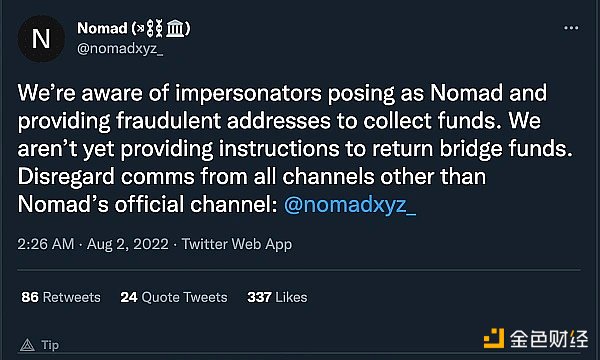Click the golden watermark logo icon
600x360 pixels.
coord(494,338)
